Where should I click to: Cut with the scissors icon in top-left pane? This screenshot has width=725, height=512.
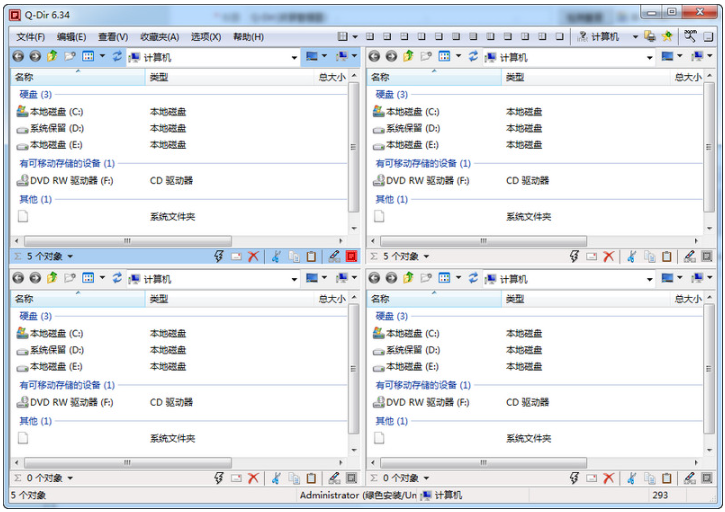tap(276, 256)
